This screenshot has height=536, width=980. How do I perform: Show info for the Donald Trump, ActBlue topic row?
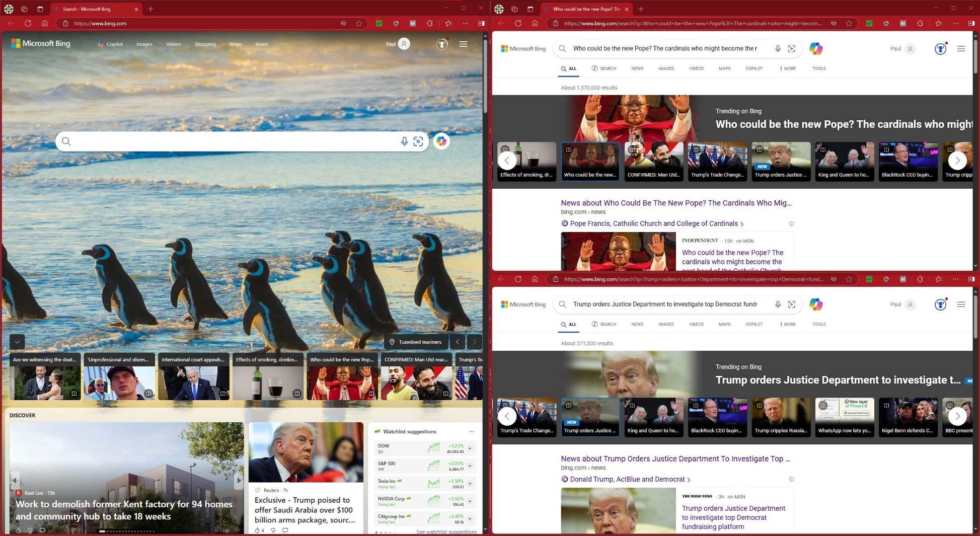(x=791, y=479)
